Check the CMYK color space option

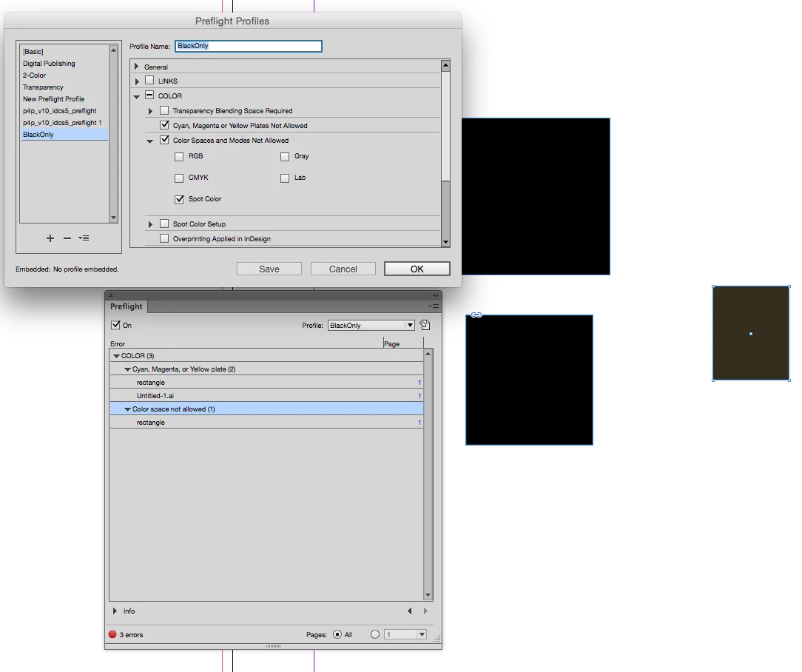[x=179, y=178]
